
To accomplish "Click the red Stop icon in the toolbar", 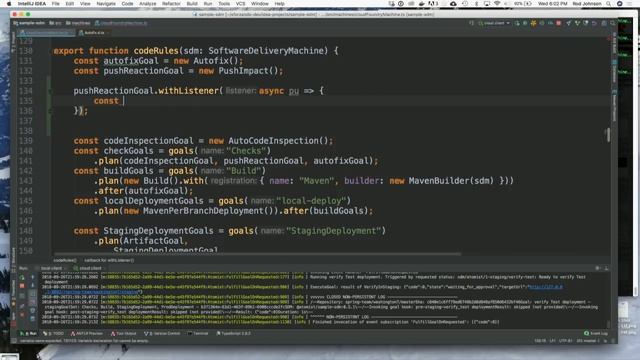I will click(558, 23).
